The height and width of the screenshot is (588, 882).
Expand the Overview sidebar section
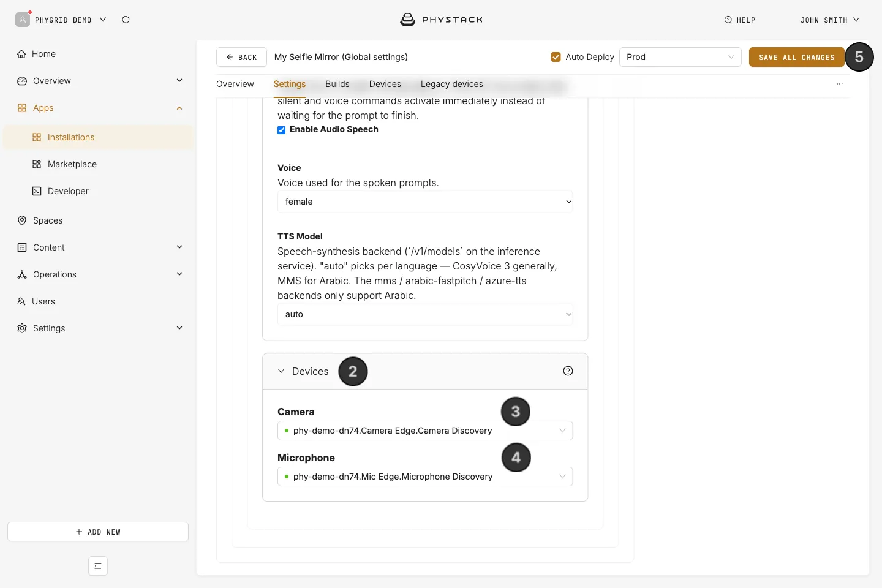(x=179, y=80)
